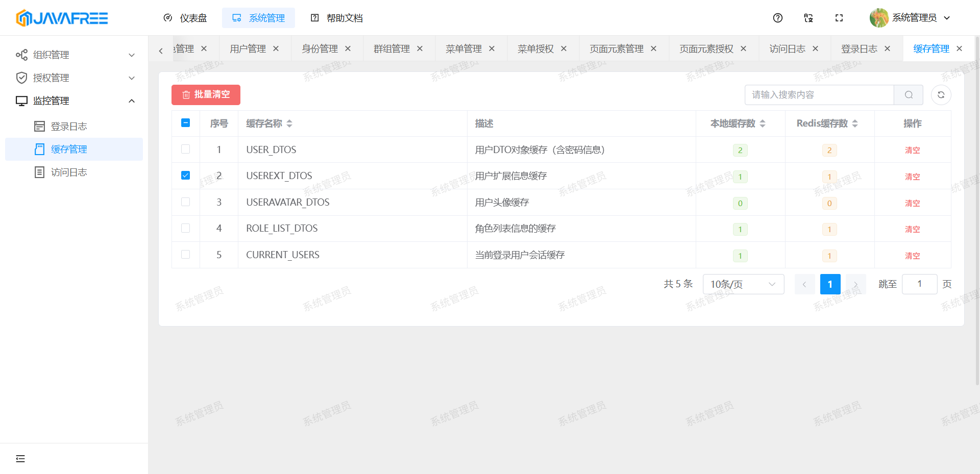Toggle fullscreen mode icon in header
The height and width of the screenshot is (474, 980).
tap(839, 18)
